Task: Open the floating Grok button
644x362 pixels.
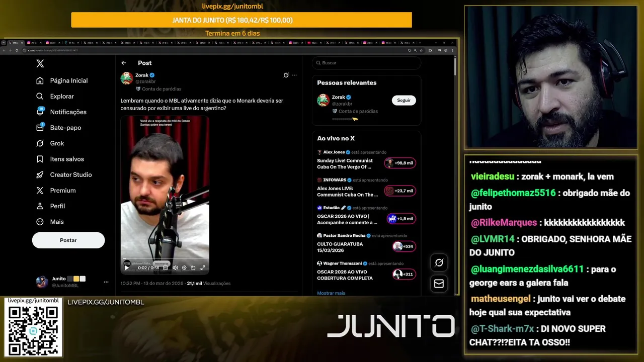Action: 439,263
